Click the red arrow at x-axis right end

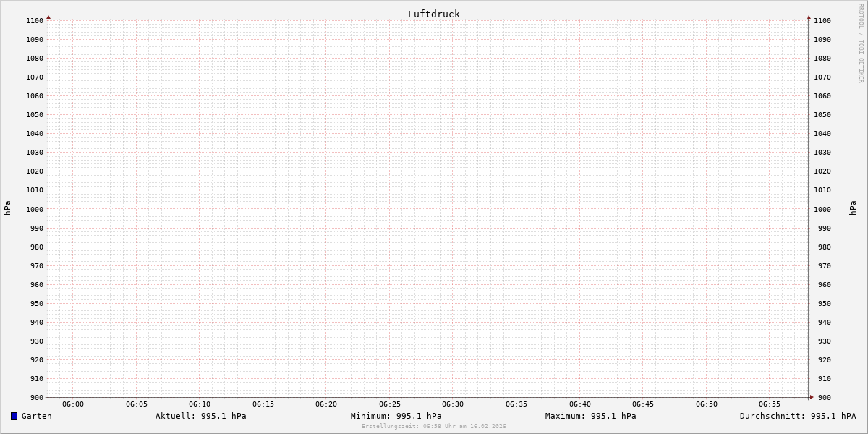[x=811, y=397]
